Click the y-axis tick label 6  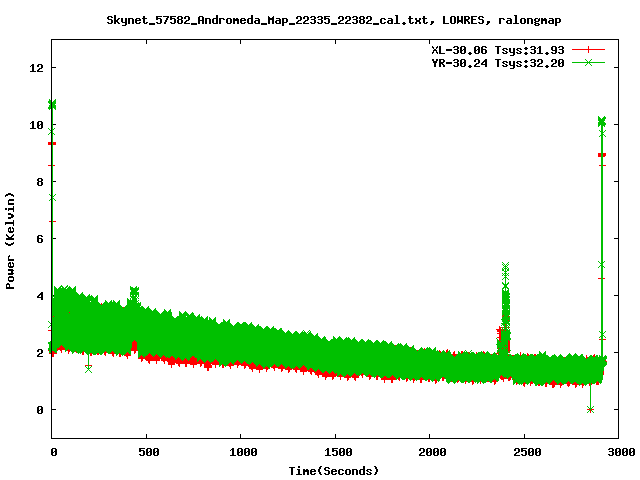40,239
